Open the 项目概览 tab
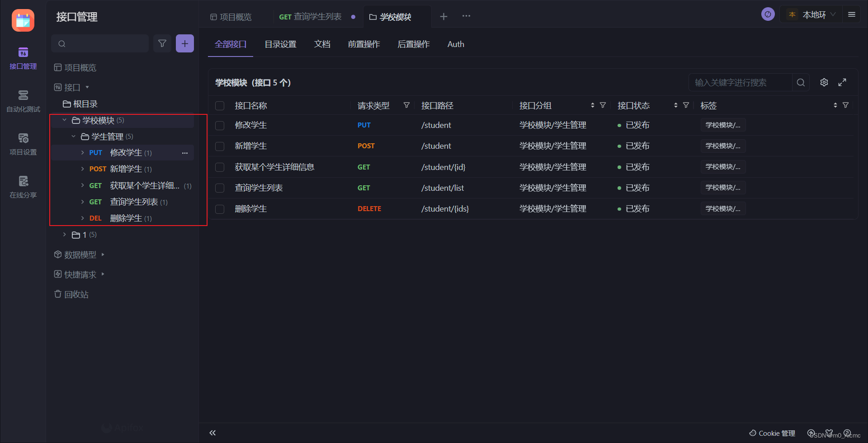 pos(231,16)
